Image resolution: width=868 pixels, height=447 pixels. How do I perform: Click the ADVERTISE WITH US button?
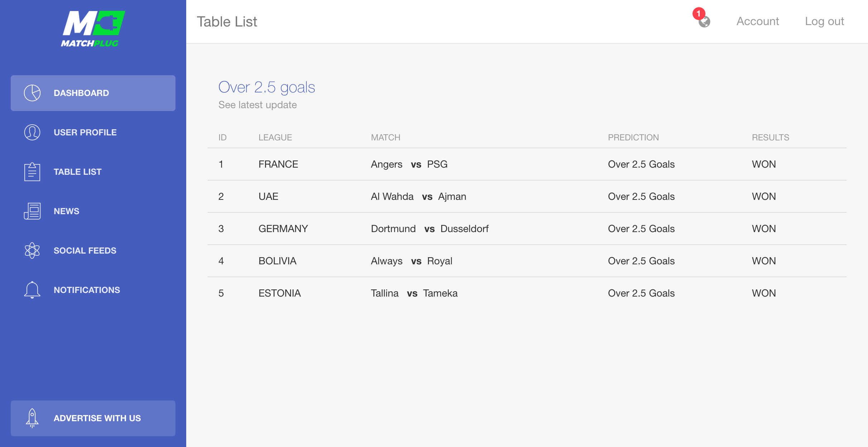click(93, 418)
